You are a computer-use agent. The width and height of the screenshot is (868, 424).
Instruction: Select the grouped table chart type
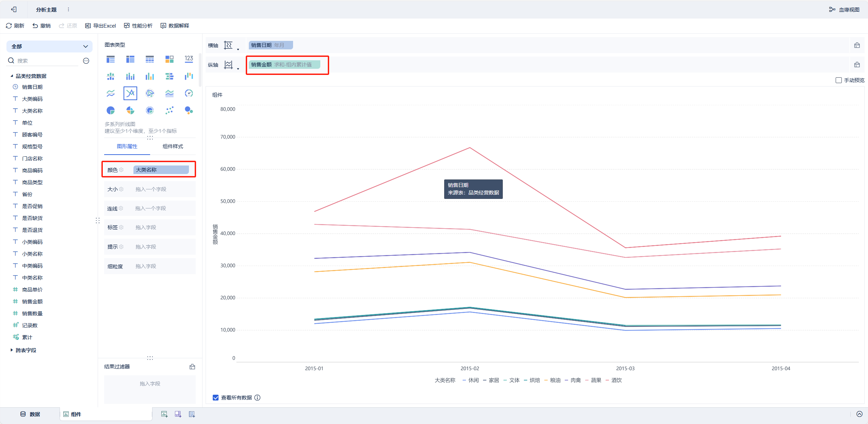[111, 59]
